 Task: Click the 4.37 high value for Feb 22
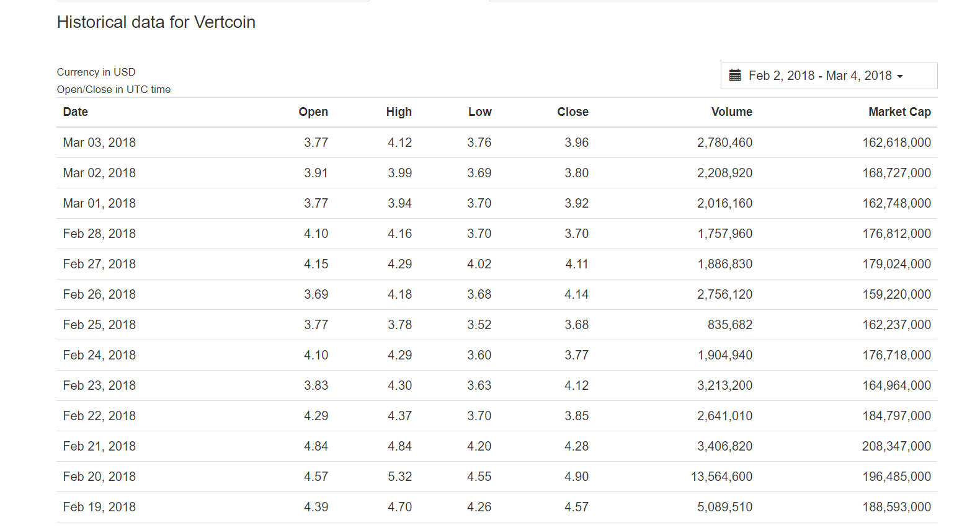[x=400, y=416]
